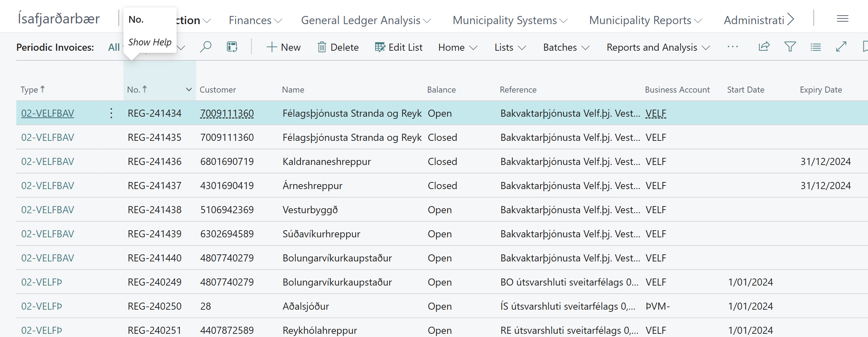Open the filter pane funnel icon

tap(790, 47)
